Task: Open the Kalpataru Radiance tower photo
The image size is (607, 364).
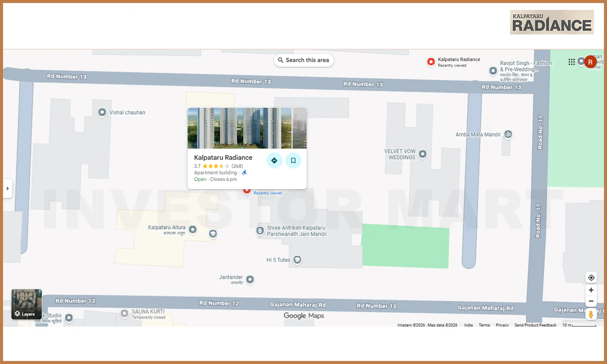Action: [240, 128]
